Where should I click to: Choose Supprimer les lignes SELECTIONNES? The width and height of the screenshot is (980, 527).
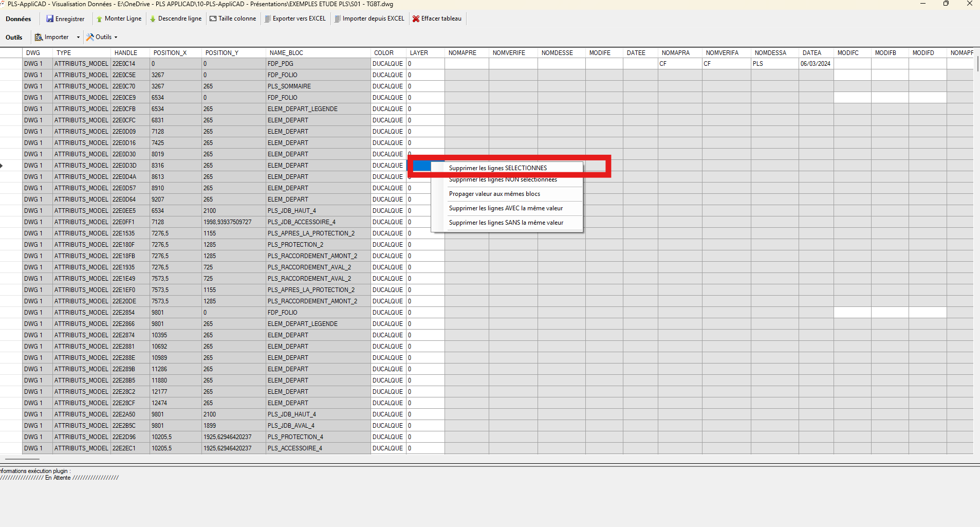pyautogui.click(x=497, y=168)
